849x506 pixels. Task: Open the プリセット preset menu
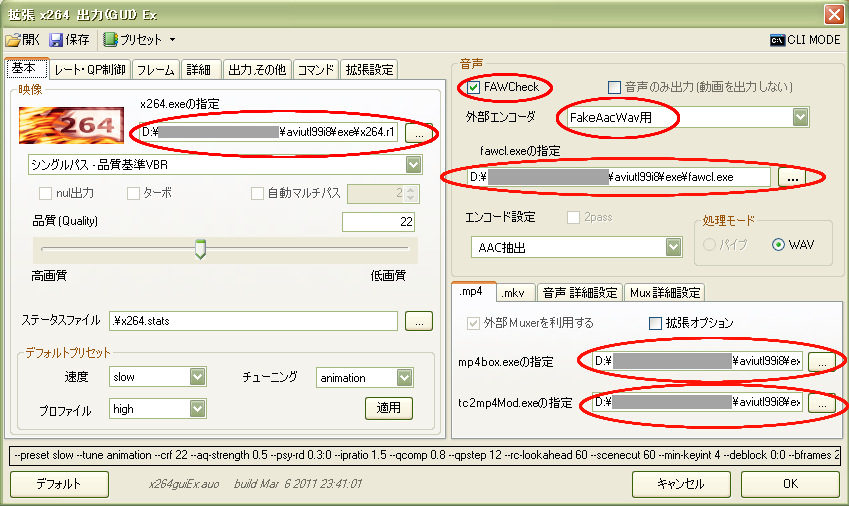pos(138,40)
